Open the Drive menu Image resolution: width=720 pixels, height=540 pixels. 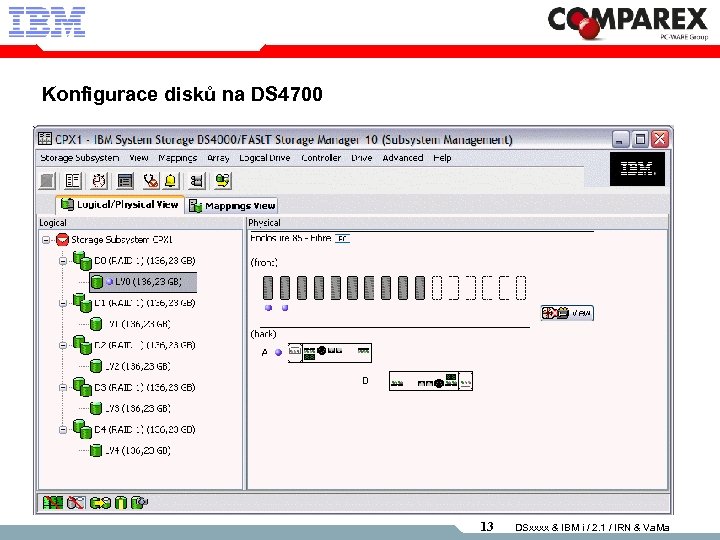362,158
